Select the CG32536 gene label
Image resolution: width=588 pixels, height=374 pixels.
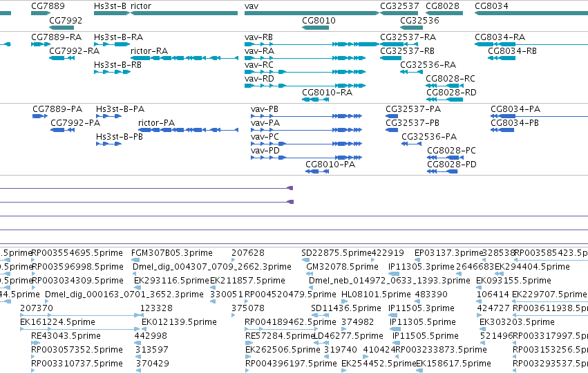pos(419,20)
